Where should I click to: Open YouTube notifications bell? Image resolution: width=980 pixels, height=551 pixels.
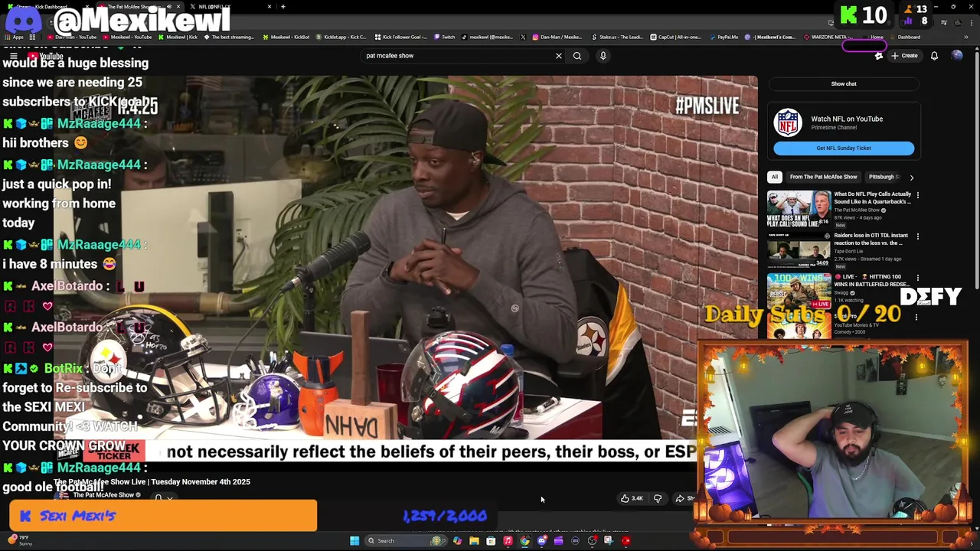934,56
